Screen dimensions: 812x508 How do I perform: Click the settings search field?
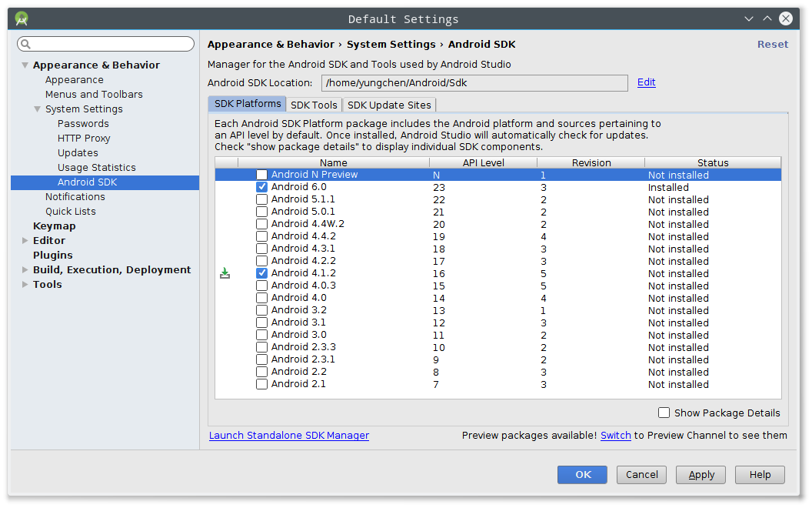[105, 44]
